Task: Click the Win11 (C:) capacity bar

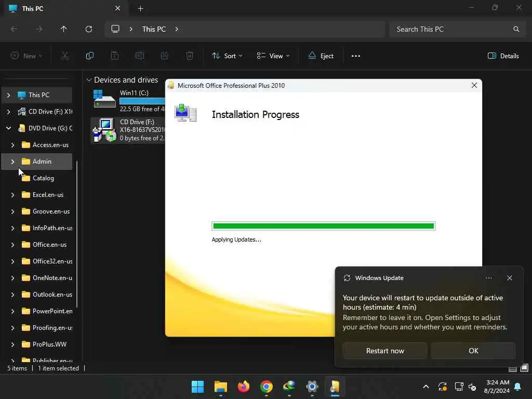Action: pyautogui.click(x=142, y=101)
